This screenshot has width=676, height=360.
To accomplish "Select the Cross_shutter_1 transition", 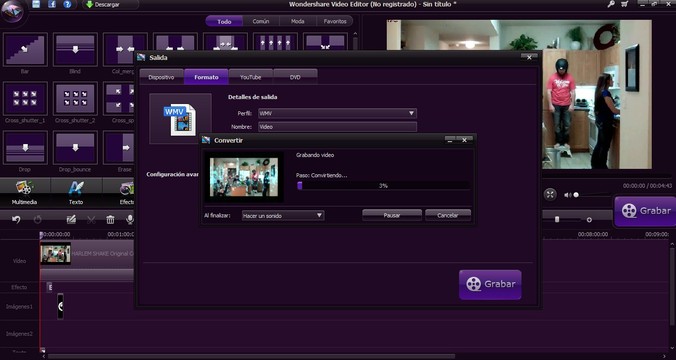I will 25,99.
